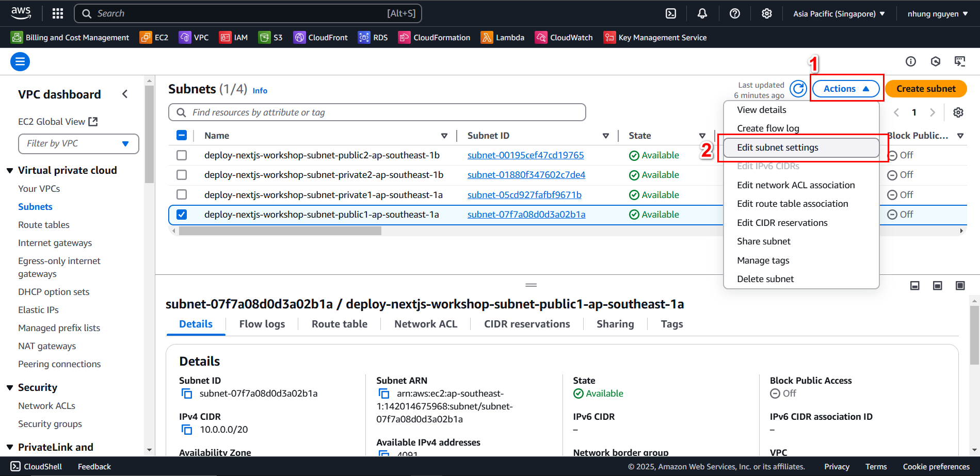Refresh the subnets list
This screenshot has height=476, width=980.
click(x=798, y=89)
